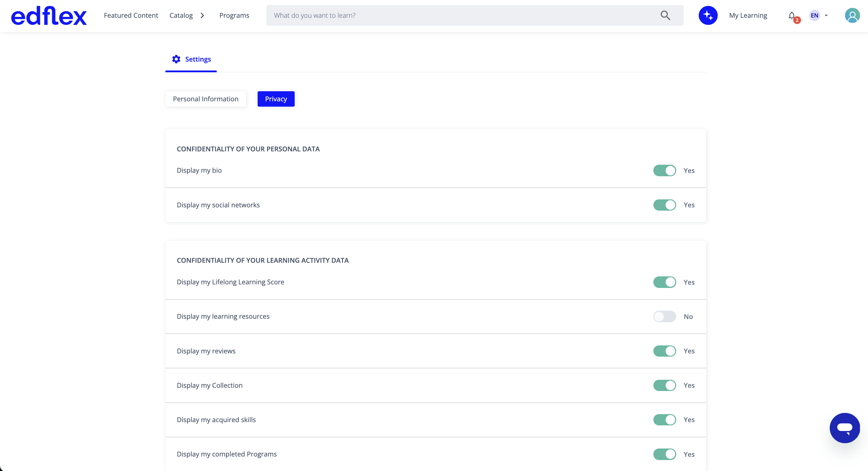Screen dimensions: 868x471
Task: Open My Learning
Action: tap(748, 15)
